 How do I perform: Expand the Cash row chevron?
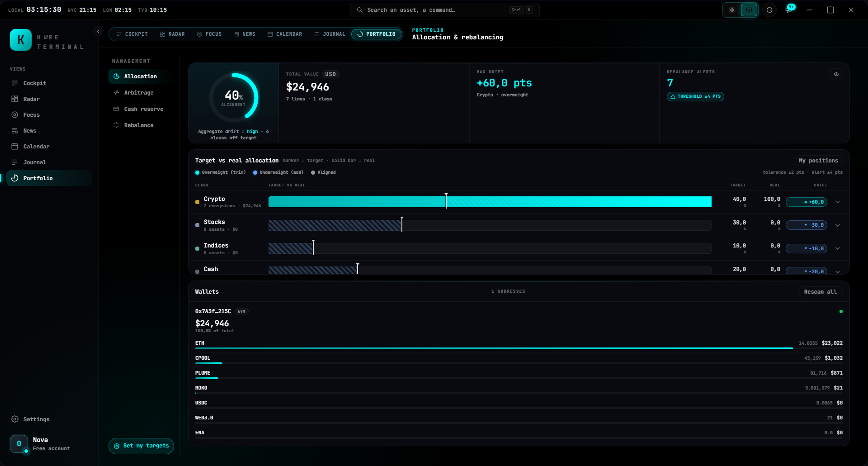tap(838, 271)
